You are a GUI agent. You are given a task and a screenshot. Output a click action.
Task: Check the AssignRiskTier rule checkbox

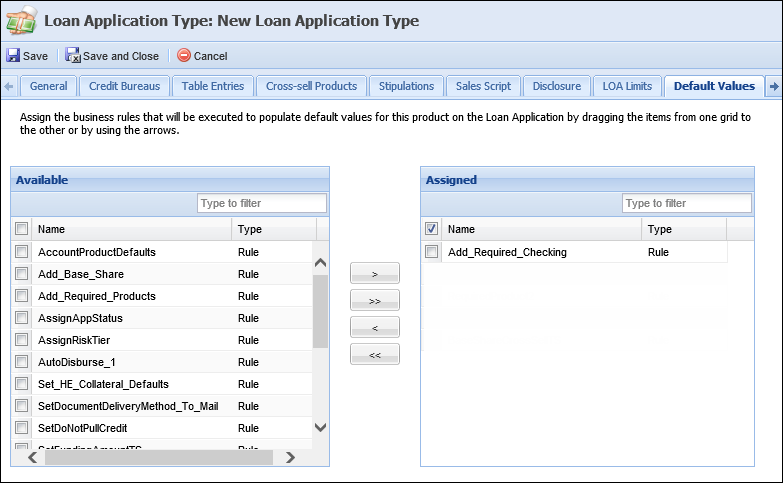coord(21,340)
